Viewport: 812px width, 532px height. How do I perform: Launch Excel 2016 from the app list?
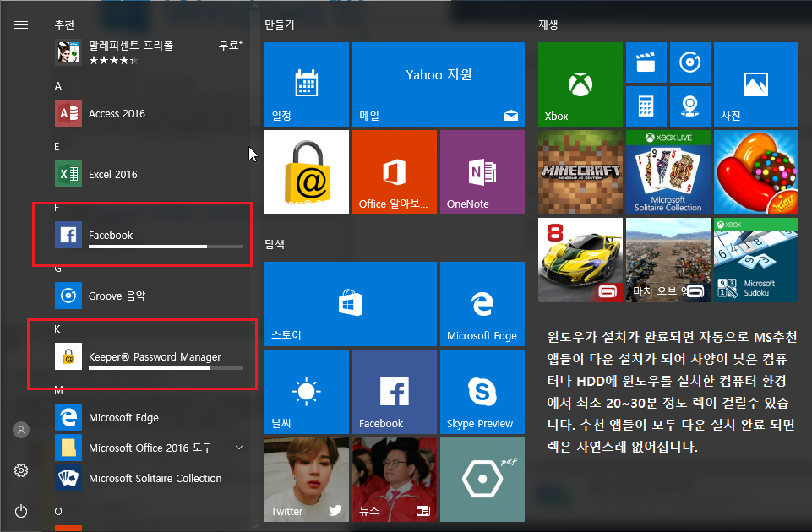tap(112, 174)
